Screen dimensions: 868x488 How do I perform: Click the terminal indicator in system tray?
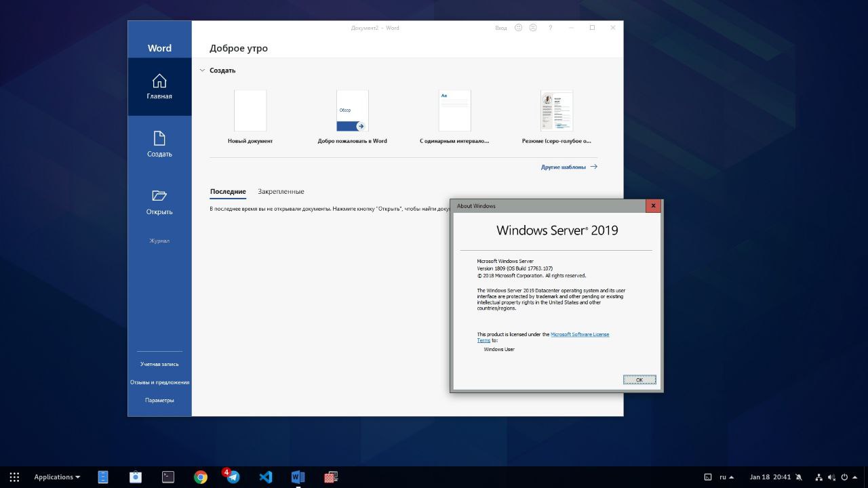(708, 477)
